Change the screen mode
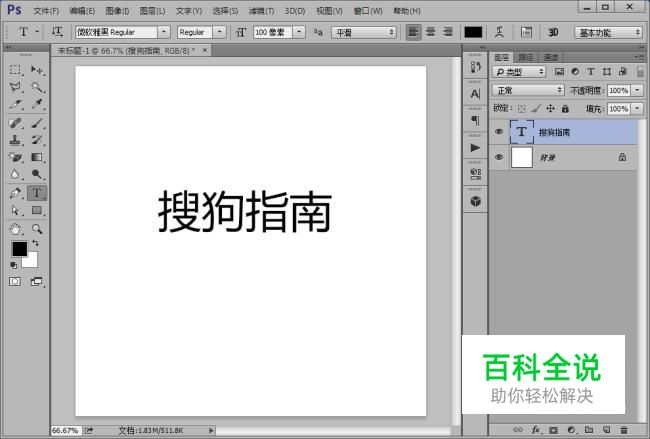The image size is (650, 439). click(37, 282)
